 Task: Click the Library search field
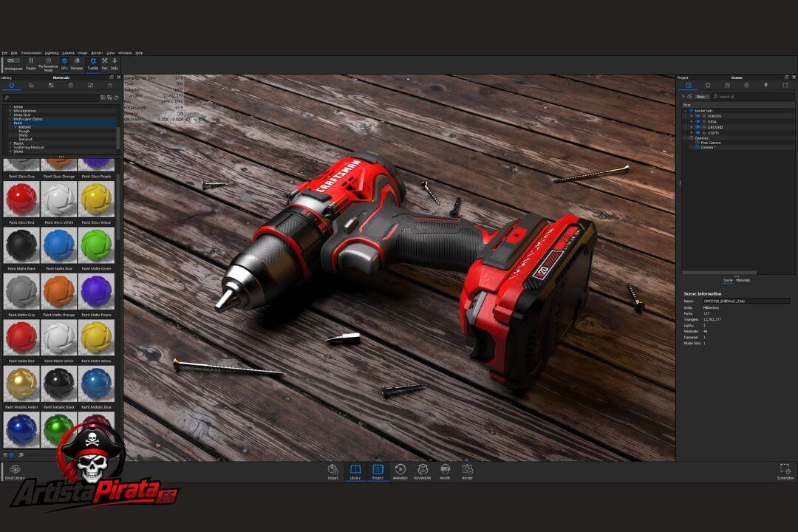(51, 98)
